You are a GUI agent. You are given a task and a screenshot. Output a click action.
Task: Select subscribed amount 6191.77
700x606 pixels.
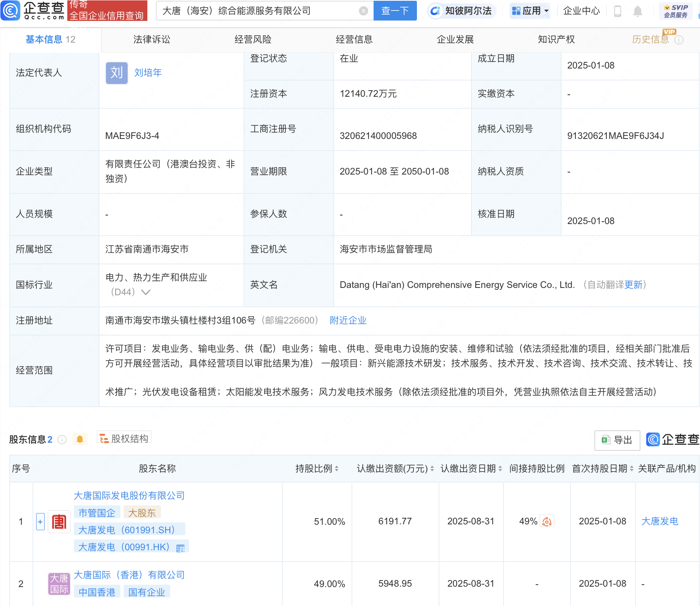pyautogui.click(x=395, y=521)
